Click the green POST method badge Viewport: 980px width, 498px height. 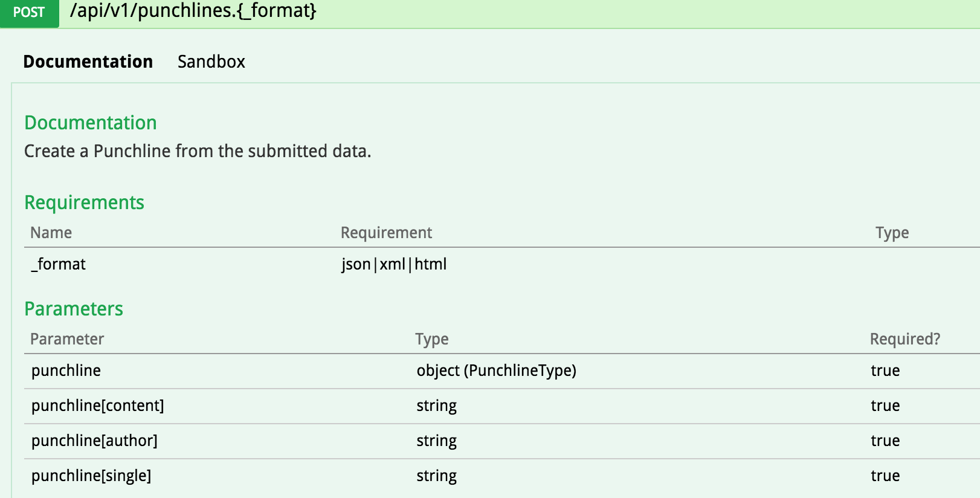[29, 13]
